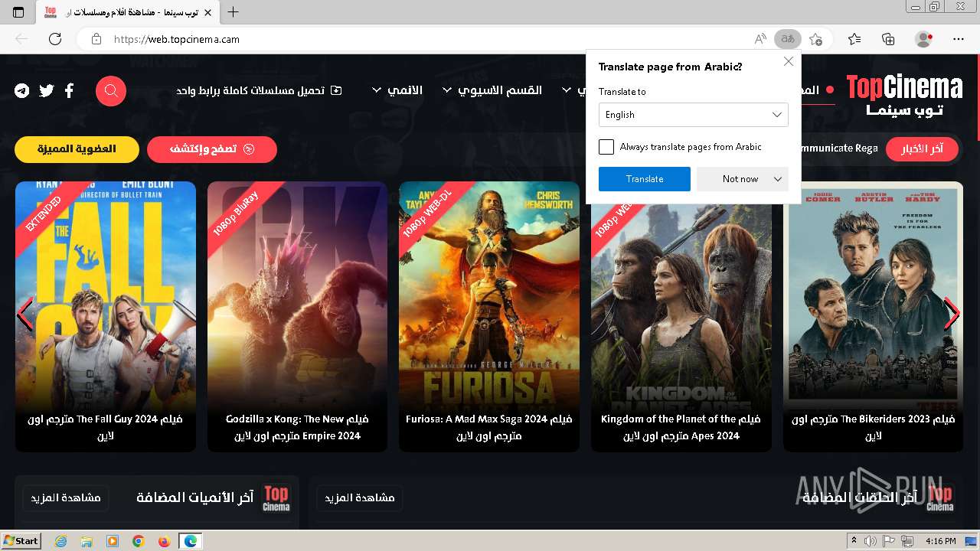The image size is (980, 551).
Task: Open the tab actions menu icon
Action: [x=18, y=12]
